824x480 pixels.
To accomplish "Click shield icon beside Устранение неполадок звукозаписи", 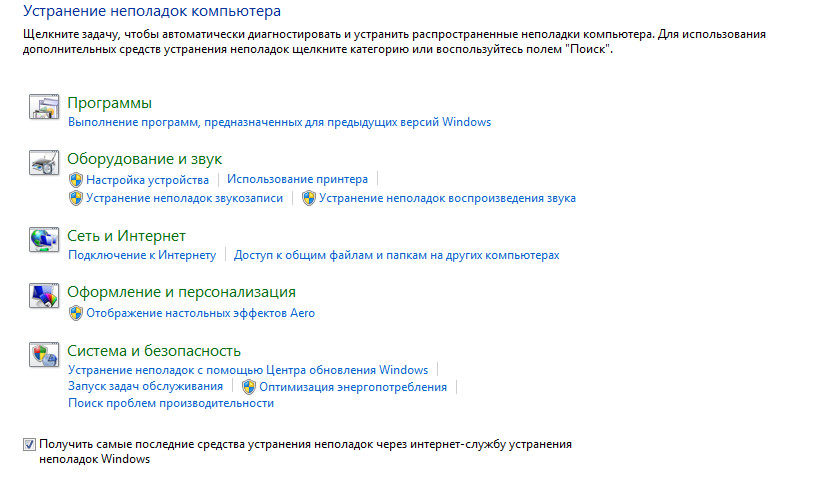I will pos(76,198).
